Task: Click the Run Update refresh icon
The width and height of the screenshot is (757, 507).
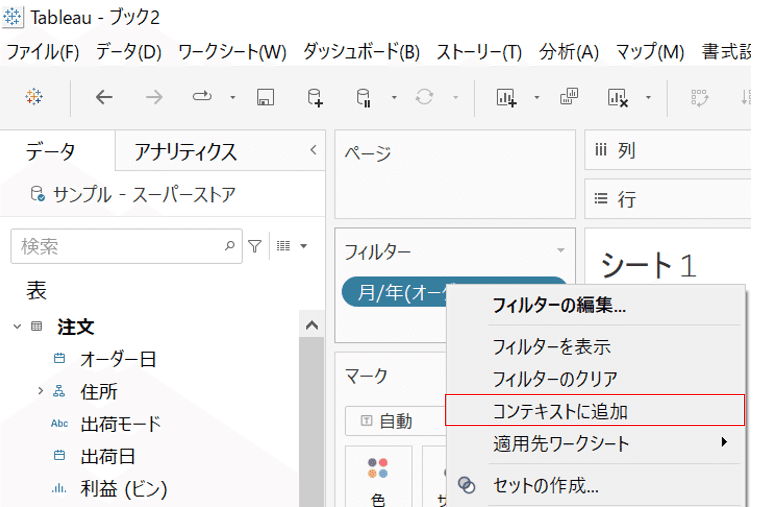Action: 424,97
